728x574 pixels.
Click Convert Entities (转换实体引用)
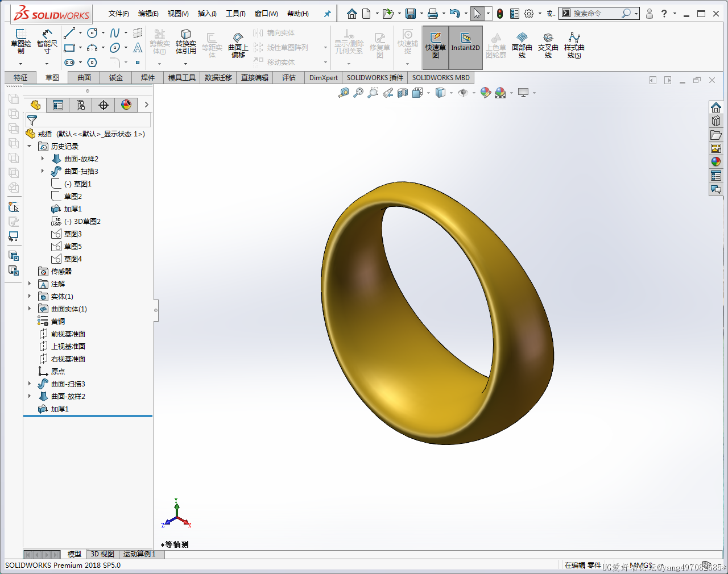coord(185,42)
